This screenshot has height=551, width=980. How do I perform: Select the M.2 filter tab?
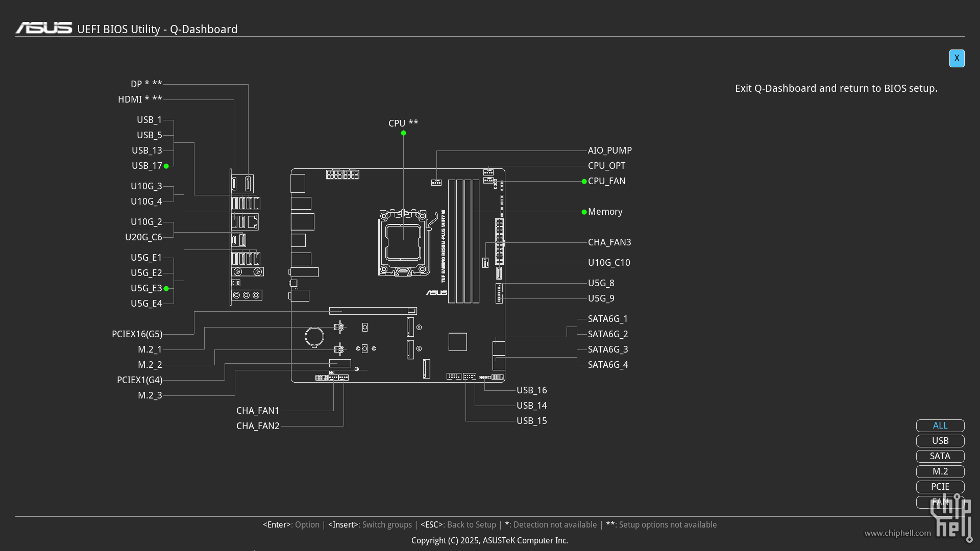click(940, 471)
